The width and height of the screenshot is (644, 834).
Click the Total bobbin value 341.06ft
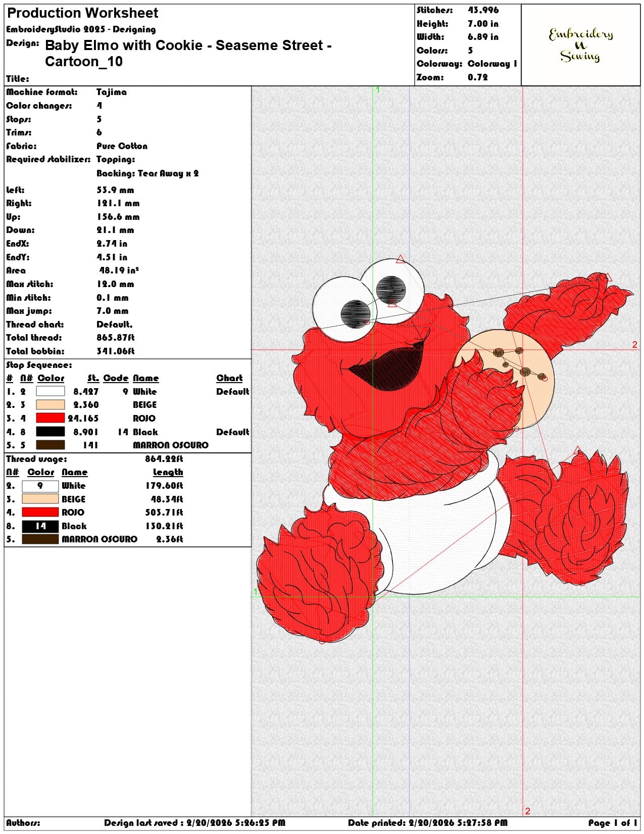pos(115,351)
